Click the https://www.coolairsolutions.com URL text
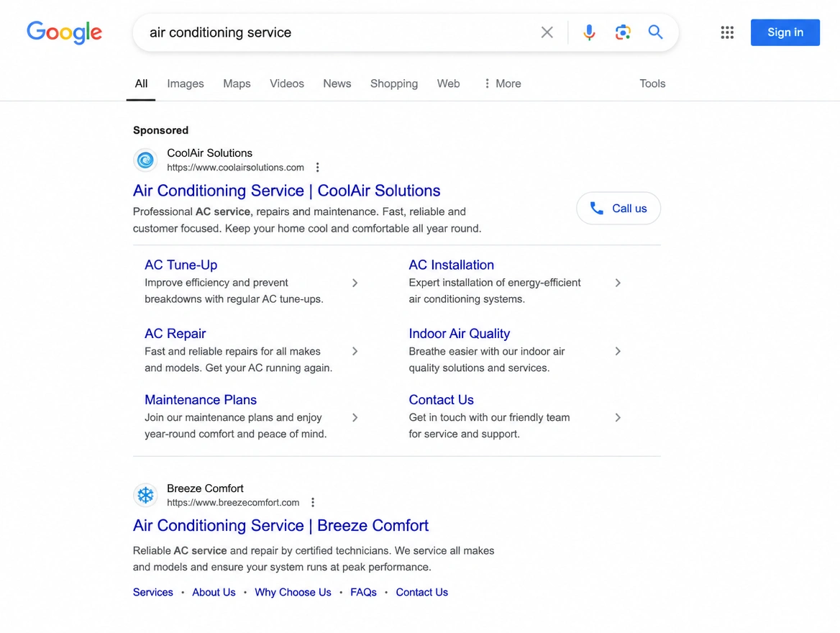This screenshot has height=633, width=840. point(235,167)
